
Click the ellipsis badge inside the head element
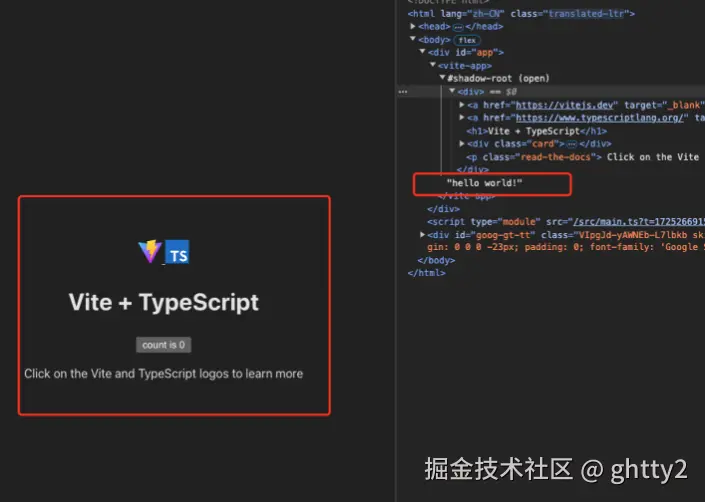(458, 27)
